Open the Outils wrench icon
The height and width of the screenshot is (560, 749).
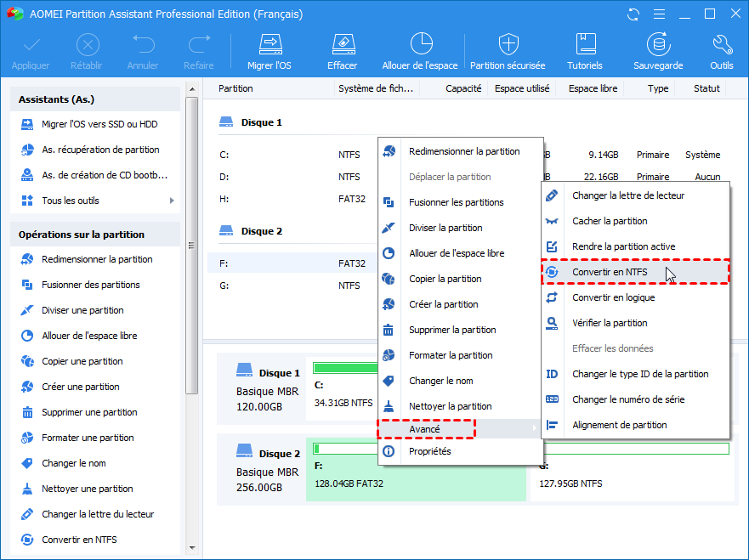(722, 44)
